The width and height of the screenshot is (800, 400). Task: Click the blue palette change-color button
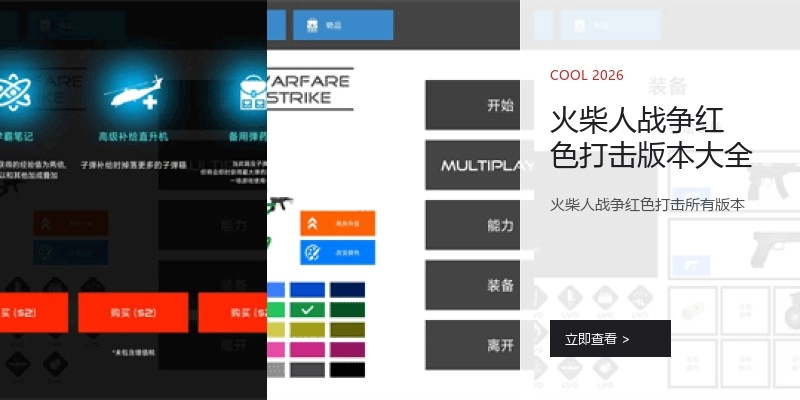(337, 253)
